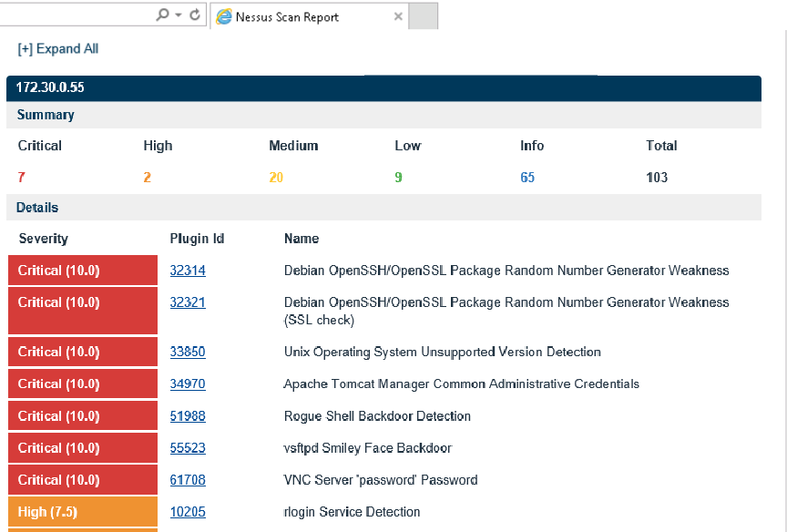Image resolution: width=787 pixels, height=532 pixels.
Task: Open plugin 32314 details
Action: point(188,270)
